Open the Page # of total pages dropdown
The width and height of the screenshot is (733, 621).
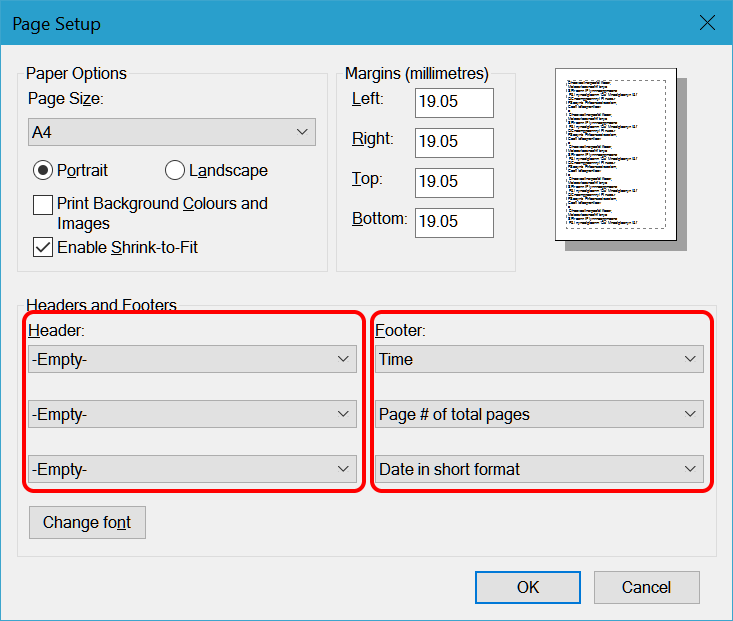539,414
